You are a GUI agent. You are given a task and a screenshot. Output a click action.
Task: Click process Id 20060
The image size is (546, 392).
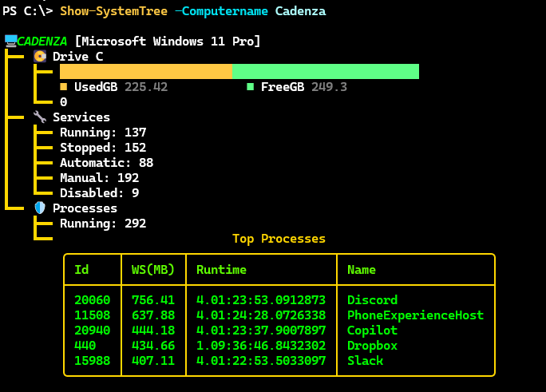[93, 299]
